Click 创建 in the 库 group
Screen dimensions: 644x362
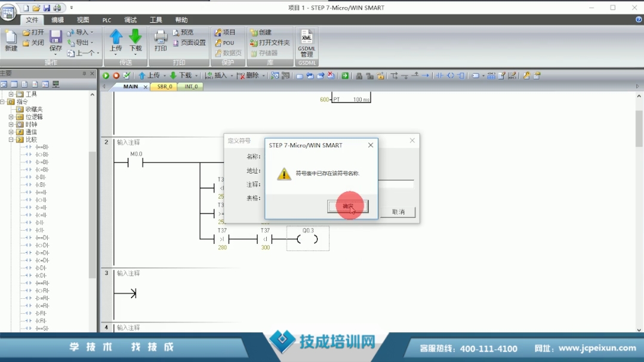pyautogui.click(x=261, y=32)
